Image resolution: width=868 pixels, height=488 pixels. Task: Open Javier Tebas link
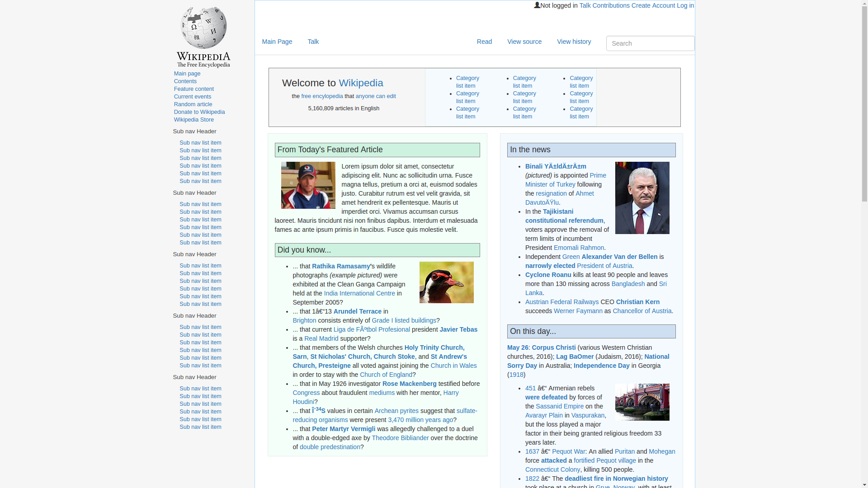pyautogui.click(x=458, y=329)
